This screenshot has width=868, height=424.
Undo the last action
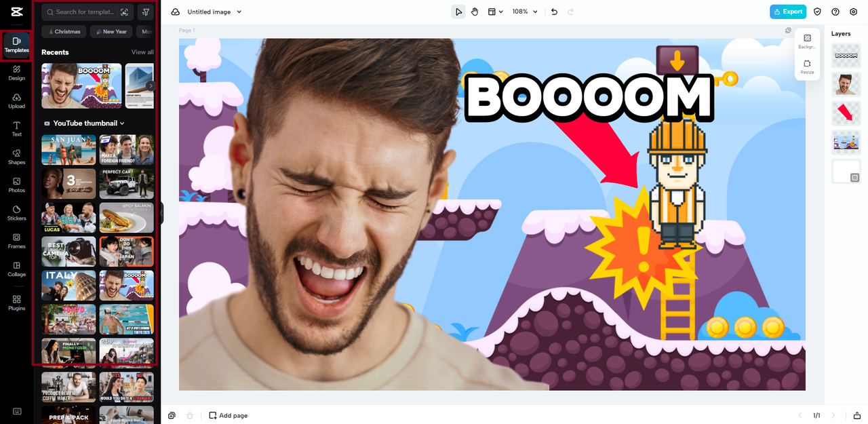click(554, 12)
